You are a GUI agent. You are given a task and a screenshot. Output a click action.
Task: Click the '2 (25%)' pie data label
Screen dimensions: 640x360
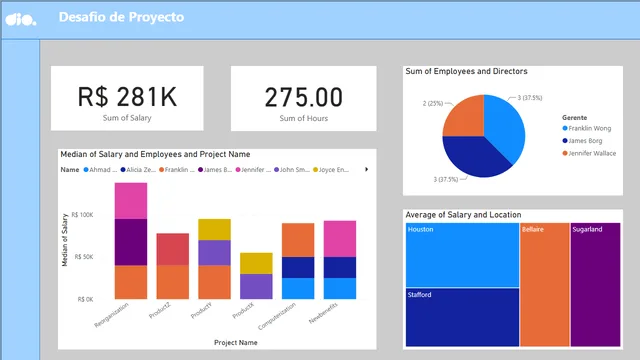pos(433,104)
